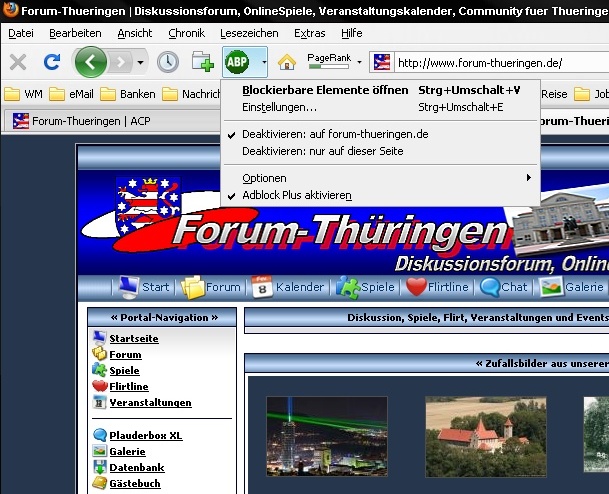Screen dimensions: 609x494
Task: Open the Banken bookmarks folder
Action: (x=127, y=94)
